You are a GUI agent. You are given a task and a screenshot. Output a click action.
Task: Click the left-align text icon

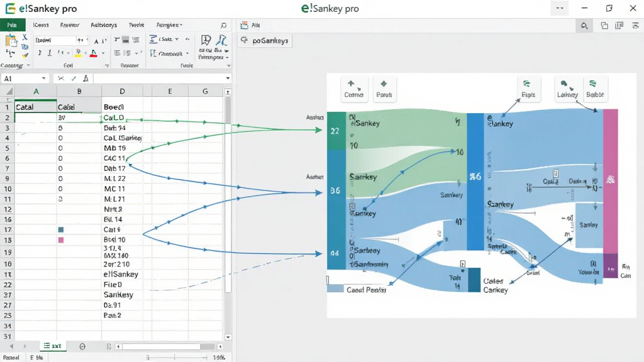click(x=117, y=53)
